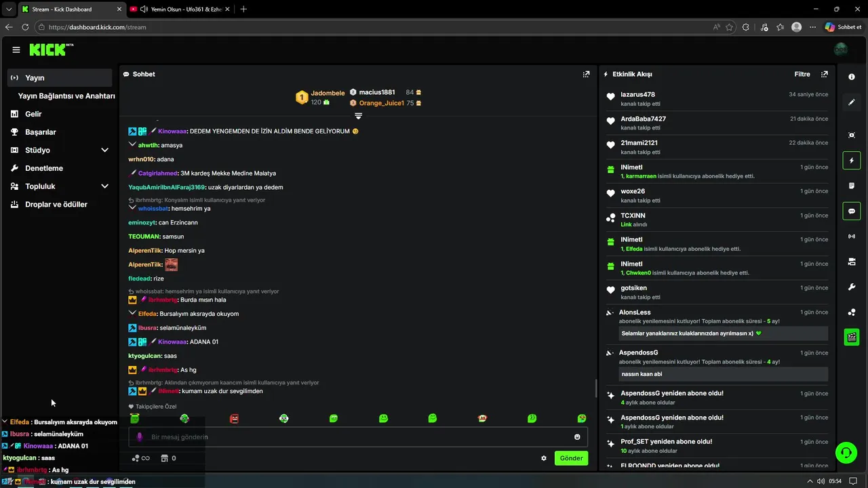Click username Kinowaaa on ADANA 01 message
Viewport: 868px width, 488px height.
click(172, 342)
